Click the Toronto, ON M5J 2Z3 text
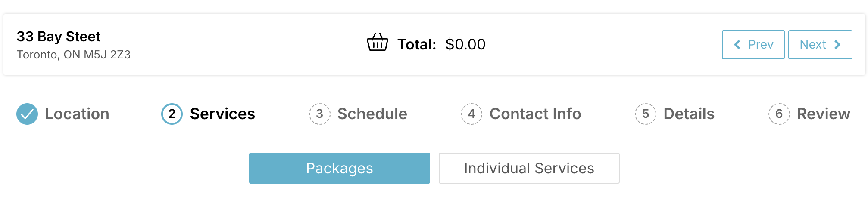Image resolution: width=868 pixels, height=209 pixels. click(x=74, y=55)
